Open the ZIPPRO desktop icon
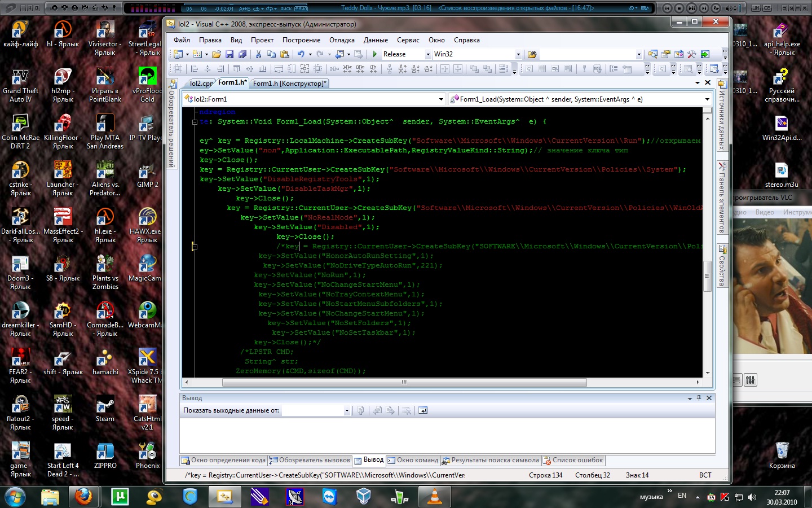 coord(105,456)
